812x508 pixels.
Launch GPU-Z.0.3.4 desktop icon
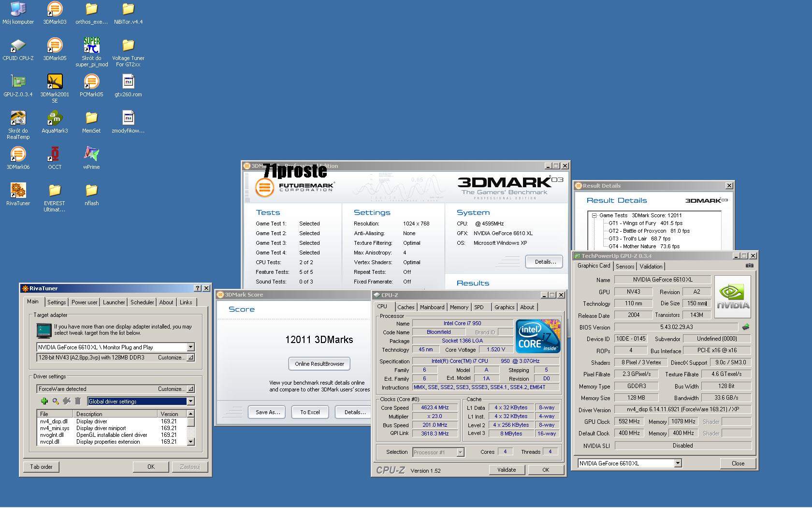pyautogui.click(x=18, y=86)
